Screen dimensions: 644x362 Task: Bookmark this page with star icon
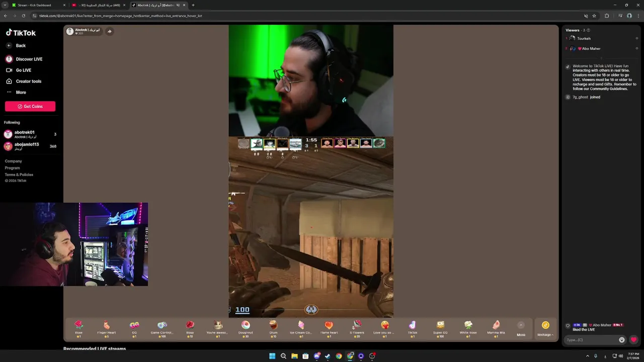(594, 16)
